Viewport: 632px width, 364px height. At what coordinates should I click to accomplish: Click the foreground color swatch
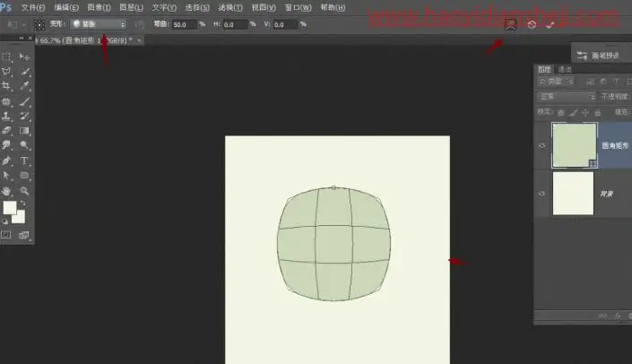10,208
